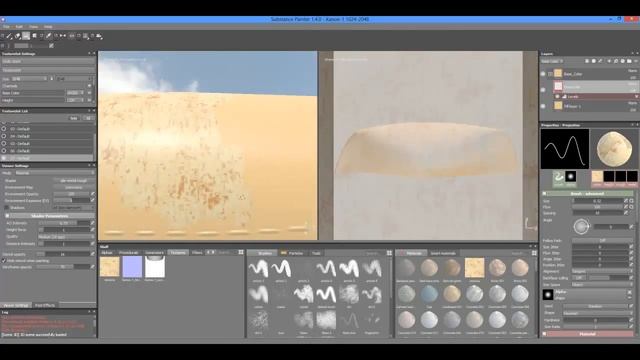
Task: Collapse the Brush advanced section
Action: [x=544, y=193]
